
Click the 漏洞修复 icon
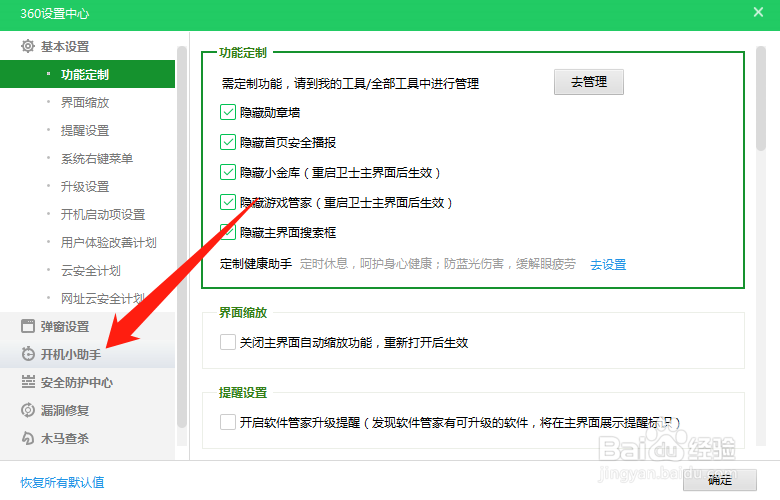pos(28,410)
